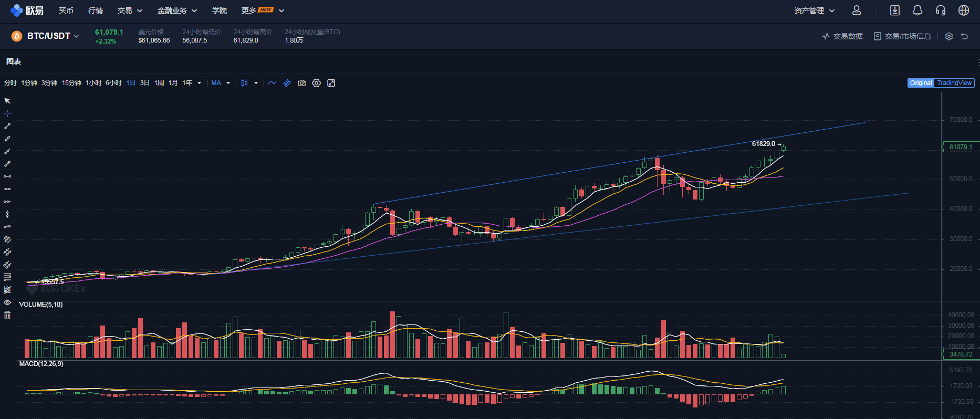Select the arrow cursor tool

click(7, 101)
